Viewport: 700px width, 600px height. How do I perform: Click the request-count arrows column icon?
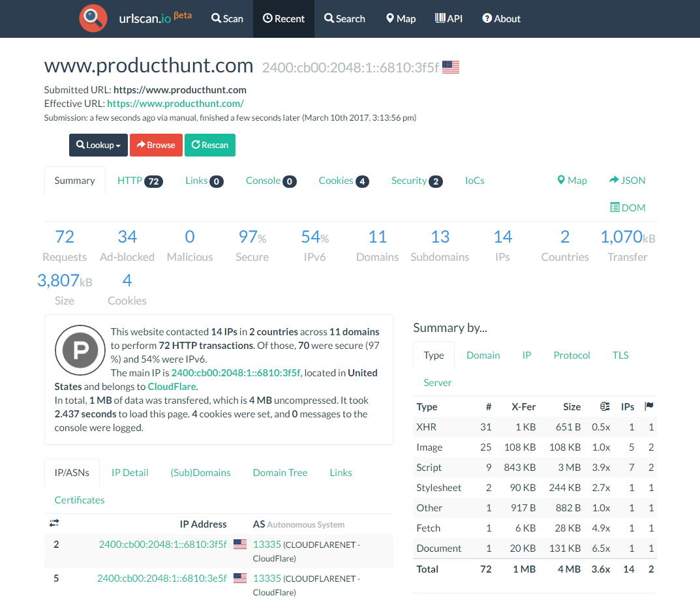click(x=54, y=523)
